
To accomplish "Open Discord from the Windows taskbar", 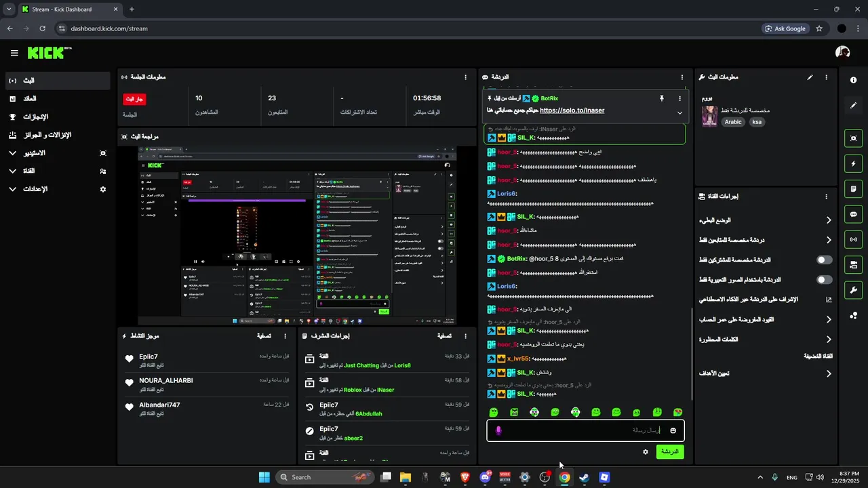I will (x=485, y=477).
